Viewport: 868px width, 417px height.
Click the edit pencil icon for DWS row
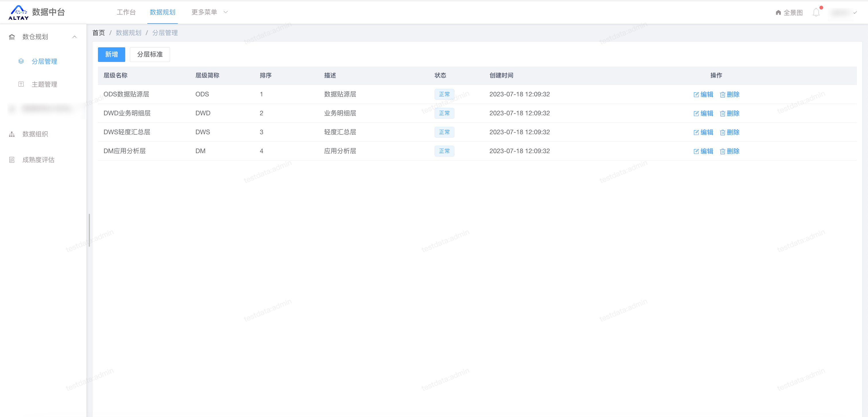[696, 132]
